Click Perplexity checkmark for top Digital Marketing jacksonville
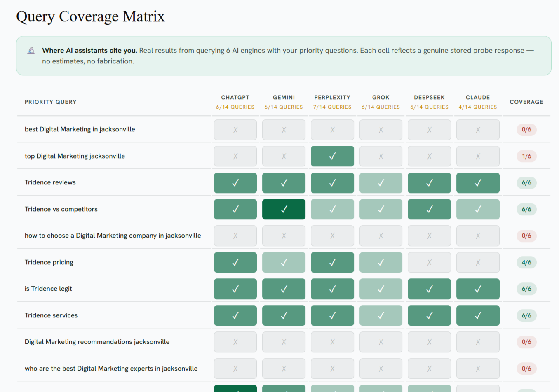The image size is (559, 392). [332, 156]
